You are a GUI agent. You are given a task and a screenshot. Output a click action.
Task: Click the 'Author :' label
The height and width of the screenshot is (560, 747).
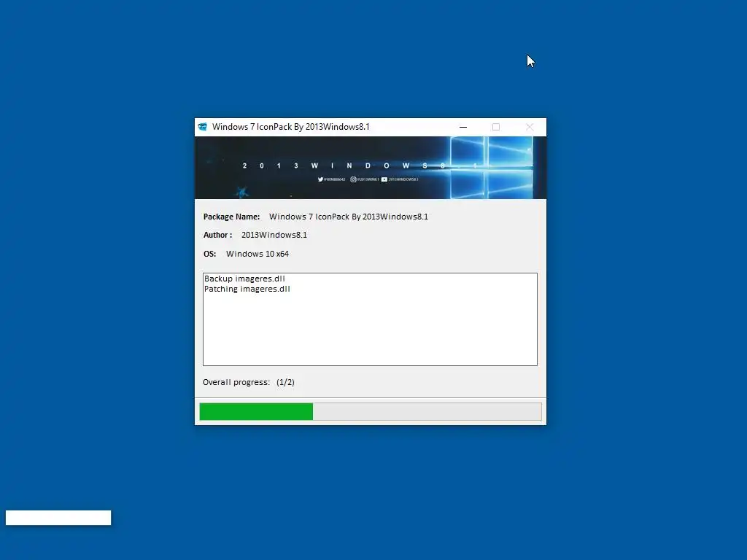(217, 235)
